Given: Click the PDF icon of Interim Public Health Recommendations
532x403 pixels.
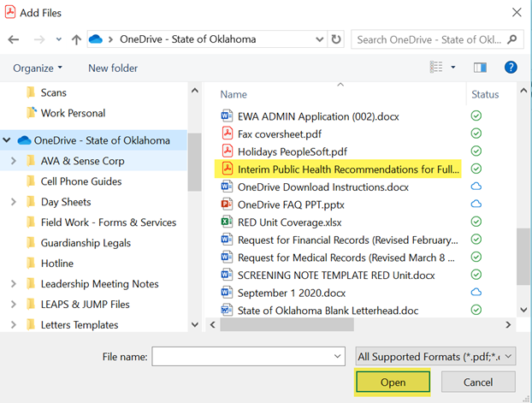Looking at the screenshot, I should (227, 169).
